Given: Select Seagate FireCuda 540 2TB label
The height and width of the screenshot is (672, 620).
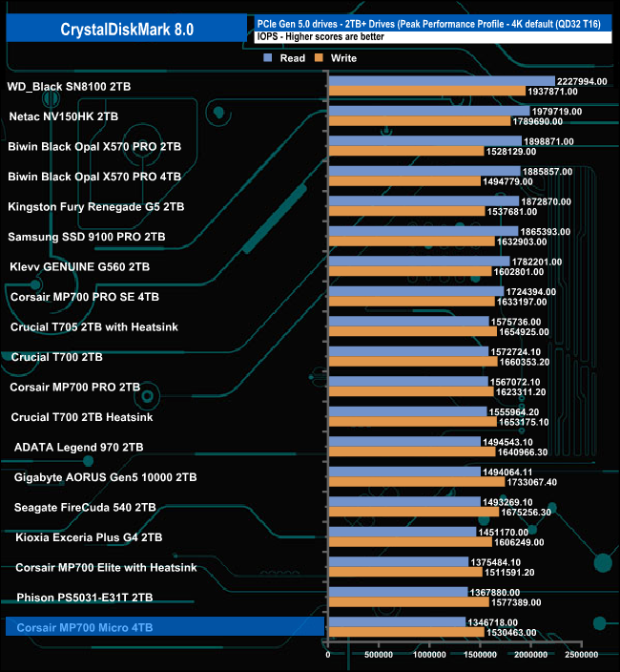Looking at the screenshot, I should 85,508.
